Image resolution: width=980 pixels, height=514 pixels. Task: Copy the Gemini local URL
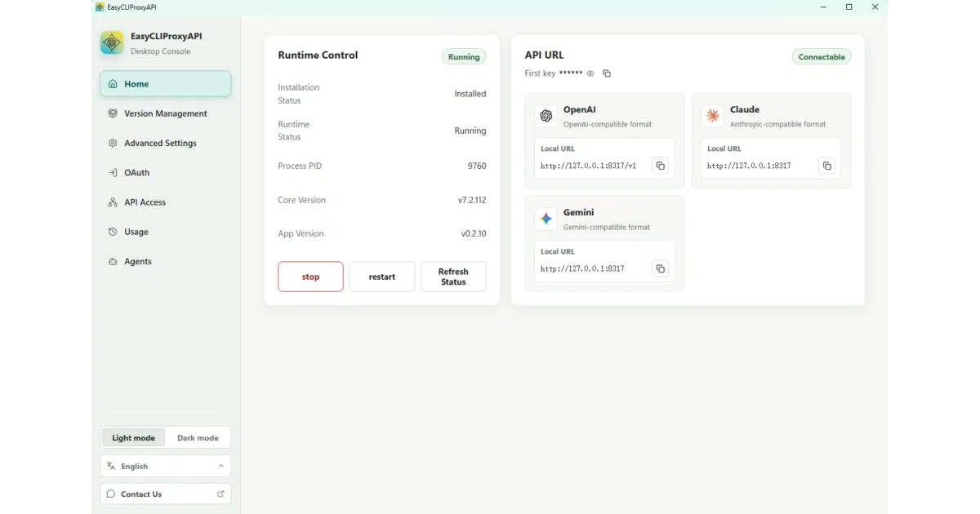tap(660, 268)
